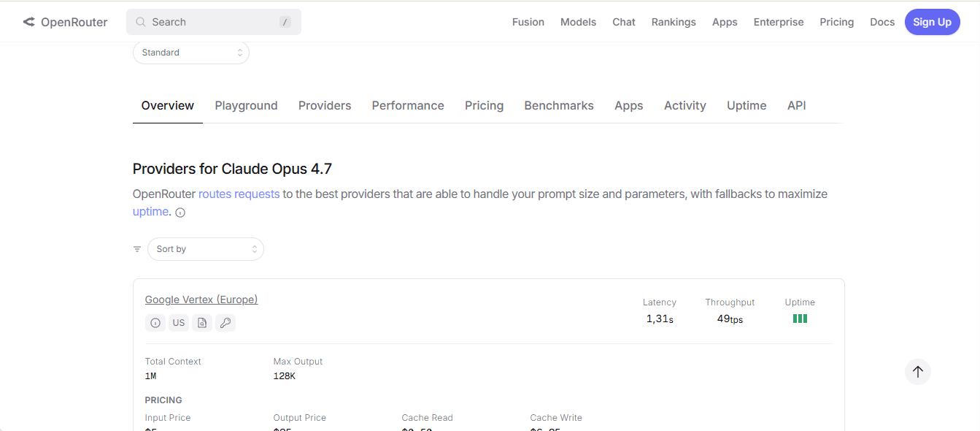Image resolution: width=980 pixels, height=431 pixels.
Task: Click the search magnifier icon
Action: [x=141, y=22]
